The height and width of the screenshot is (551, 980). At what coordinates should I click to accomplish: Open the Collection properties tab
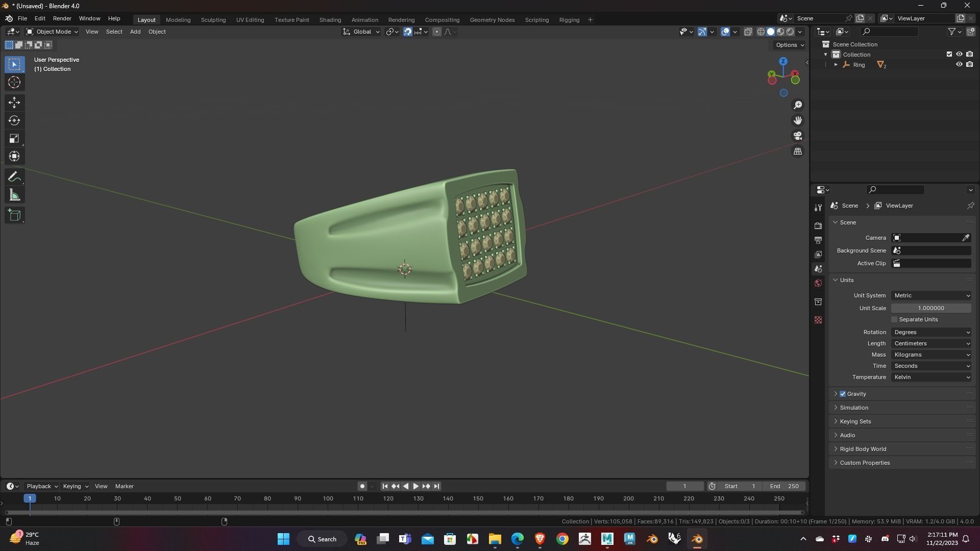tap(818, 302)
